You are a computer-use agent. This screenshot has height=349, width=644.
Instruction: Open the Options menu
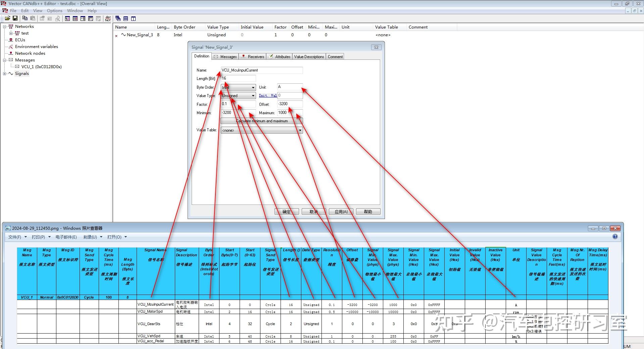point(54,11)
